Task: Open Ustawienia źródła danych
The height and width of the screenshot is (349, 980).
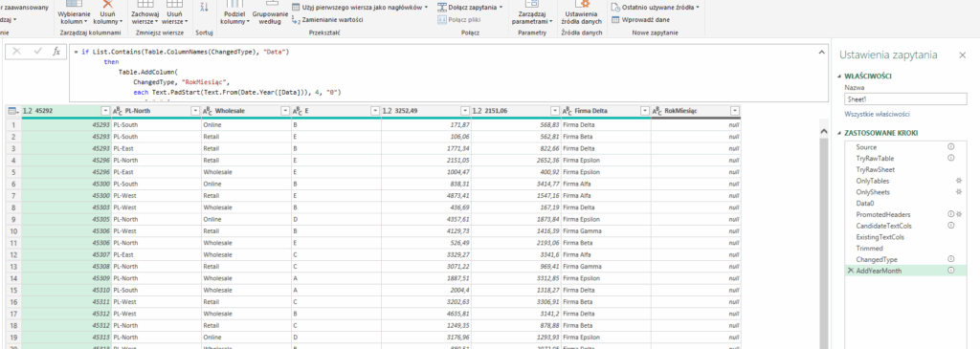Action: point(581,13)
